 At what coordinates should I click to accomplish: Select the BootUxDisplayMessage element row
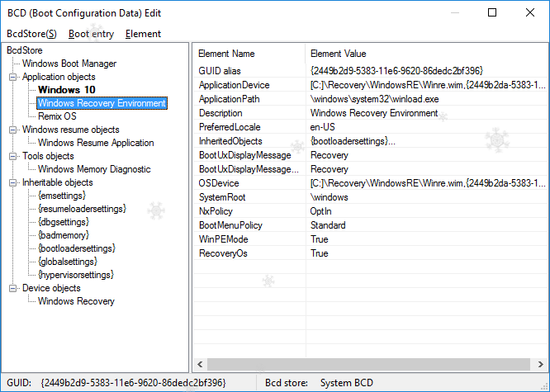pos(371,155)
